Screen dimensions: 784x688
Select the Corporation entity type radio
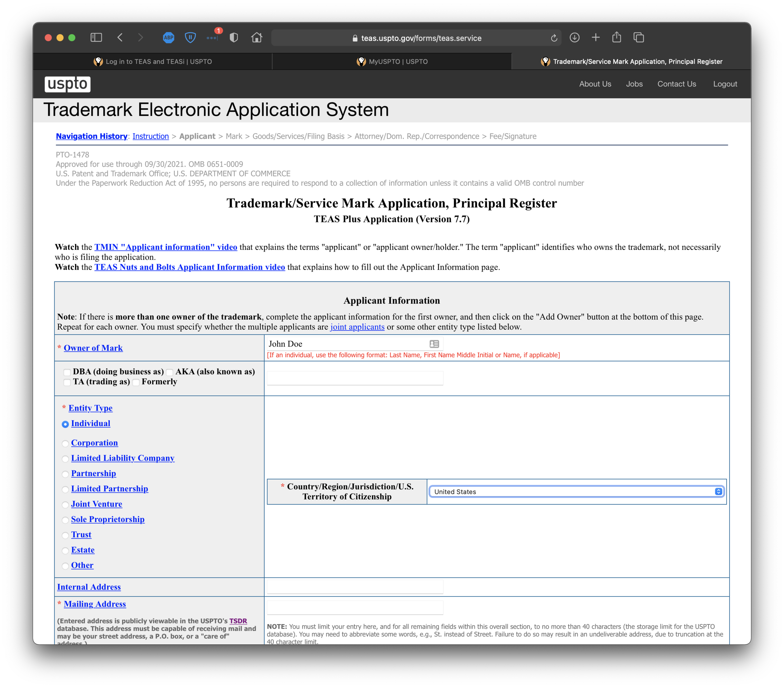[66, 443]
